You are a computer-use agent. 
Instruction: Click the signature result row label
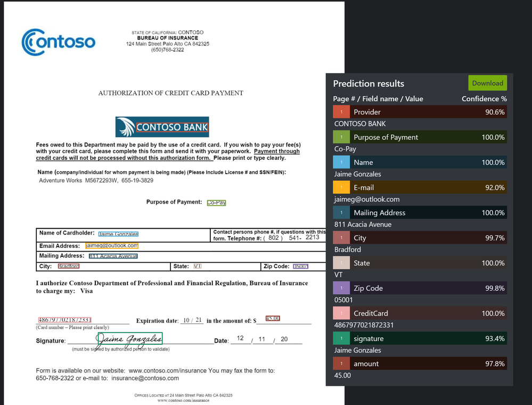click(369, 338)
